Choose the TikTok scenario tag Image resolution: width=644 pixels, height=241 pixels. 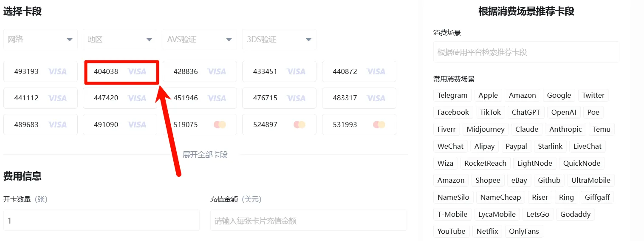pos(490,112)
